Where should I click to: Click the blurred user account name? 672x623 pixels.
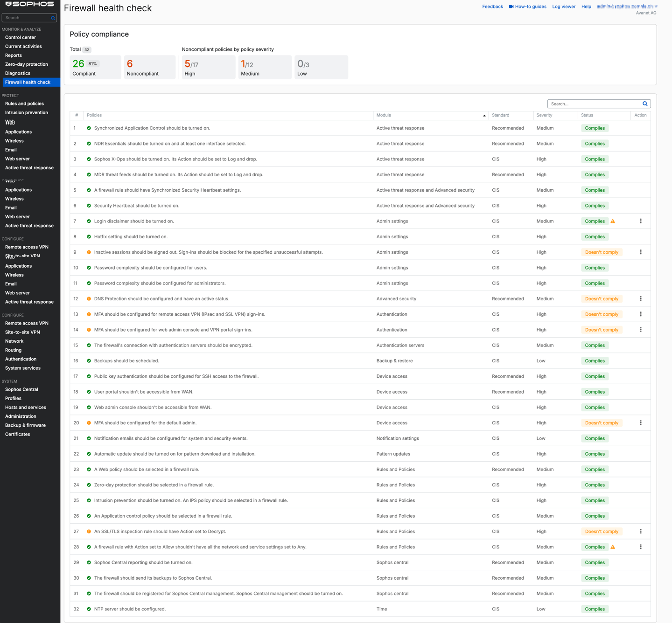pos(627,7)
